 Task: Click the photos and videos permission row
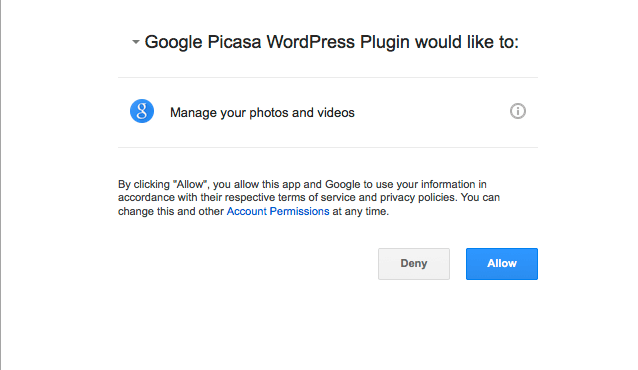click(328, 112)
